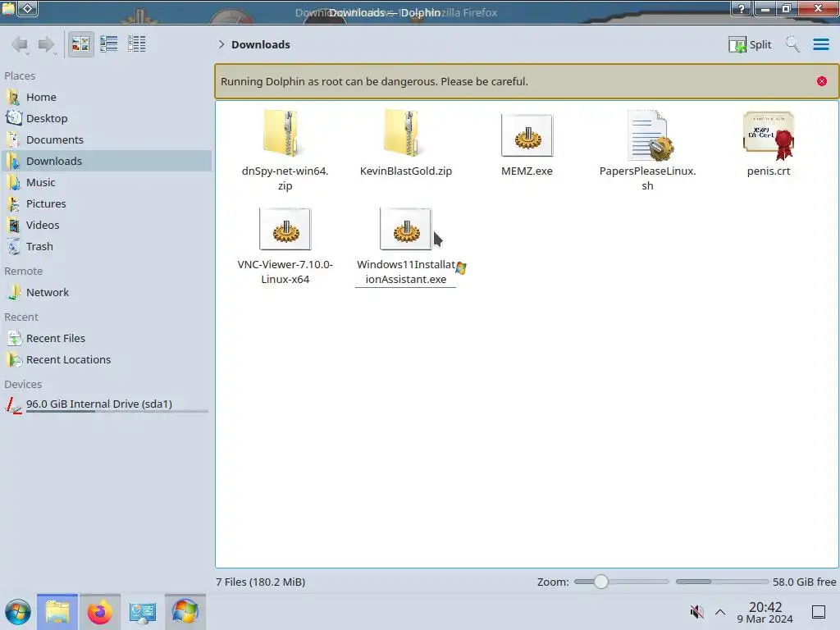Click show desktop button
The height and width of the screenshot is (630, 840).
coord(819,612)
